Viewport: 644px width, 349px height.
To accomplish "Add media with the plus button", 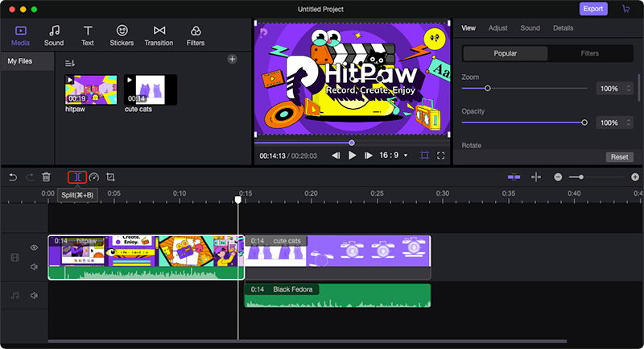I will (232, 59).
